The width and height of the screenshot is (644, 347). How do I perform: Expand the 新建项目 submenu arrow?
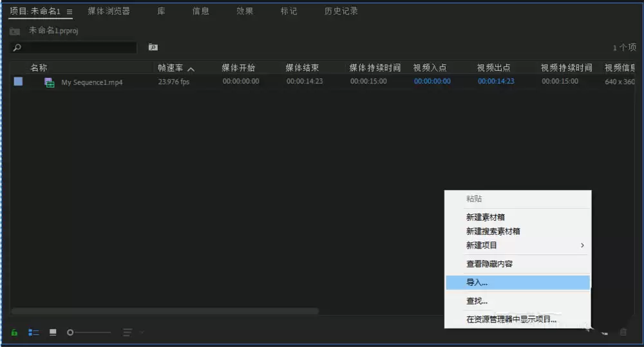click(582, 245)
